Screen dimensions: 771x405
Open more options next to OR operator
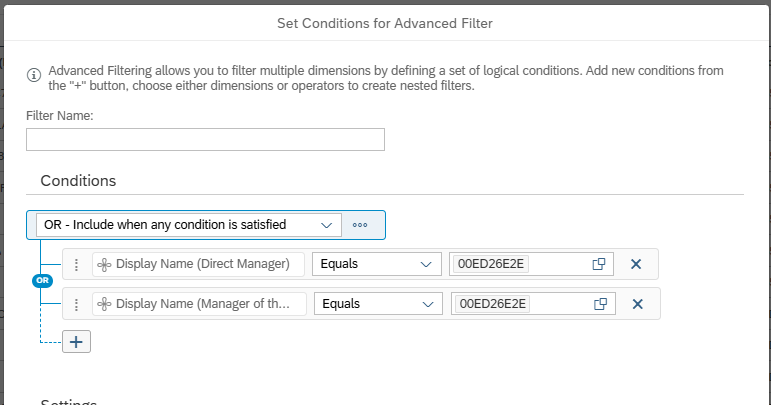pos(360,225)
